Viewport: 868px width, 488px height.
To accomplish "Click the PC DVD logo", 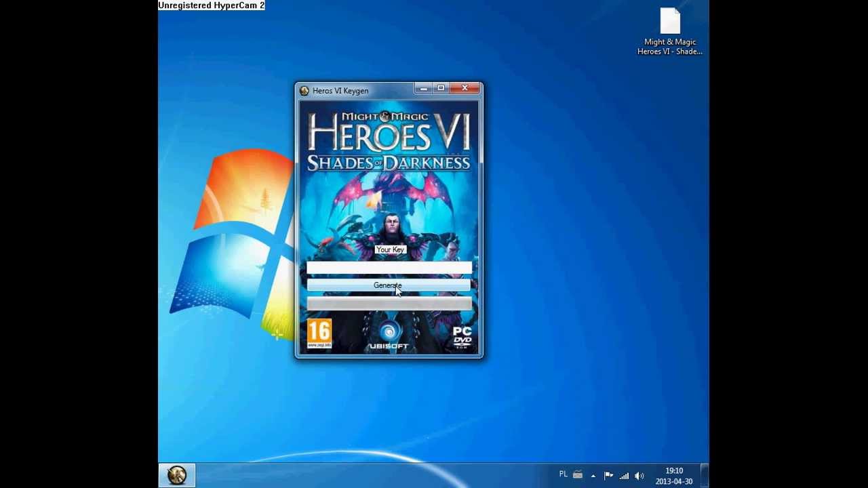I will point(462,338).
